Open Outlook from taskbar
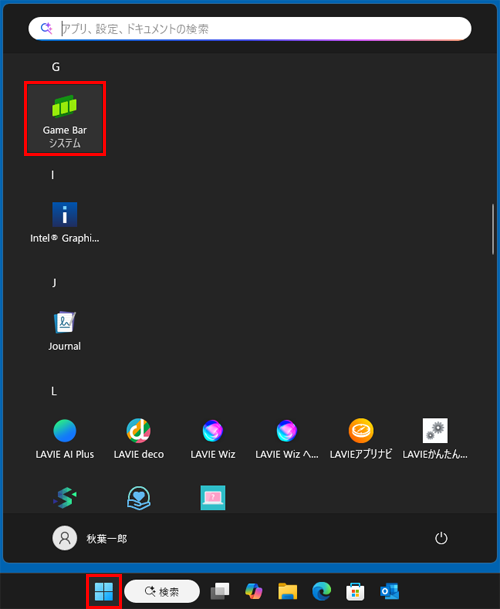This screenshot has height=609, width=500. pos(389,592)
